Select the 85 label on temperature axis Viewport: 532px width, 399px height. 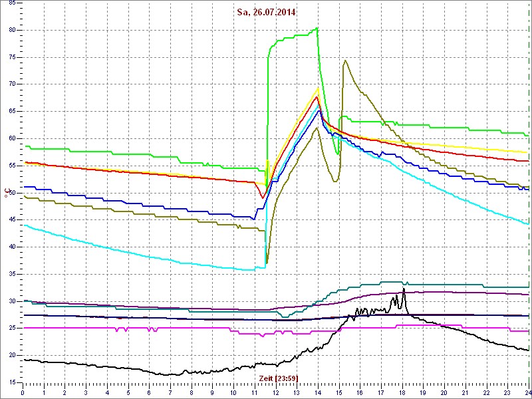11,3
